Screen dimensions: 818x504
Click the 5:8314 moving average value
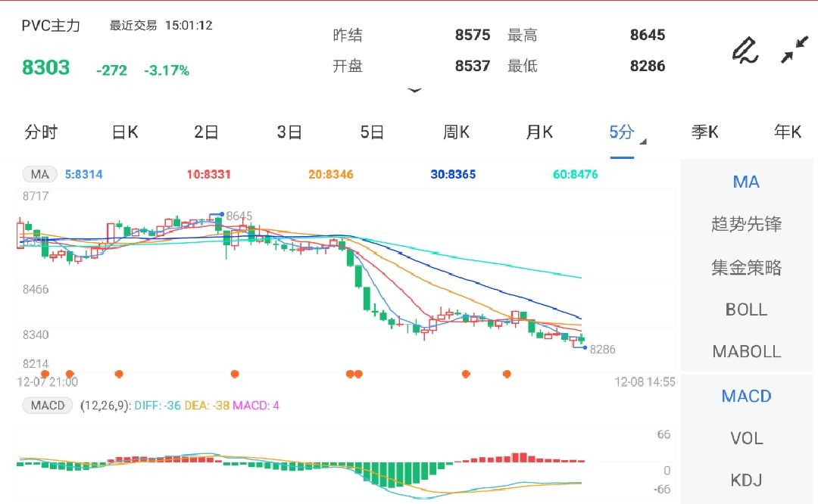pos(83,175)
